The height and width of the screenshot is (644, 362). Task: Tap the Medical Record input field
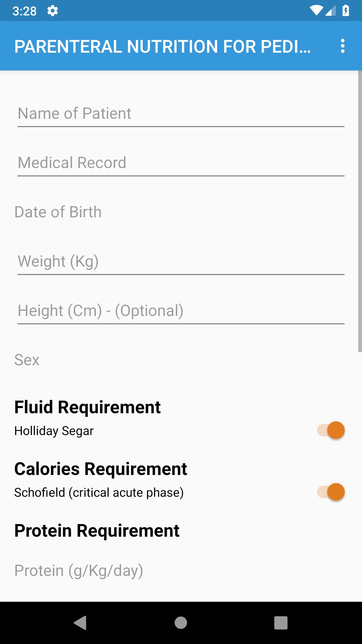point(181,163)
